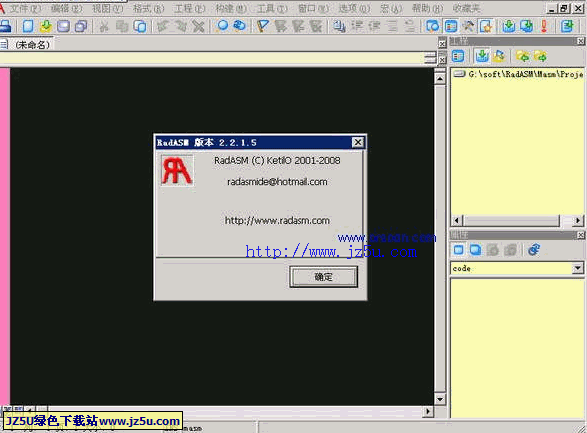Viewport: 587px width, 433px height.
Task: Open the 工具 menu
Action: point(272,8)
